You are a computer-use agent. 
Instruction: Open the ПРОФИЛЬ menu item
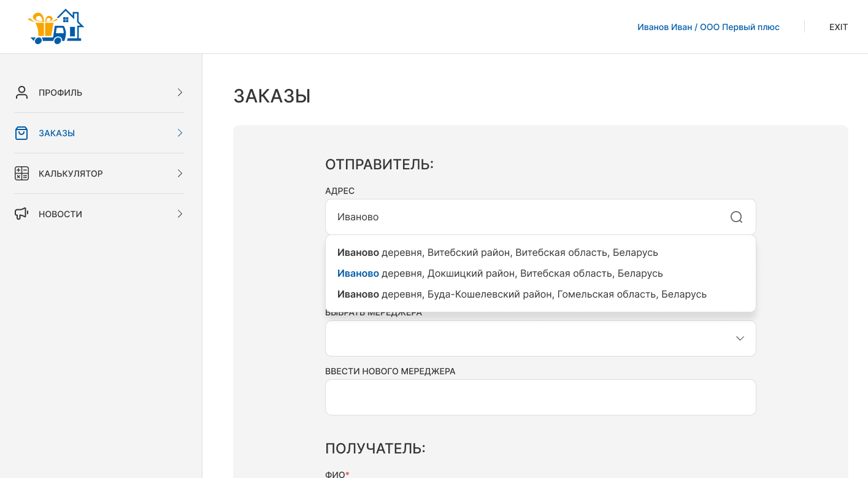point(60,93)
